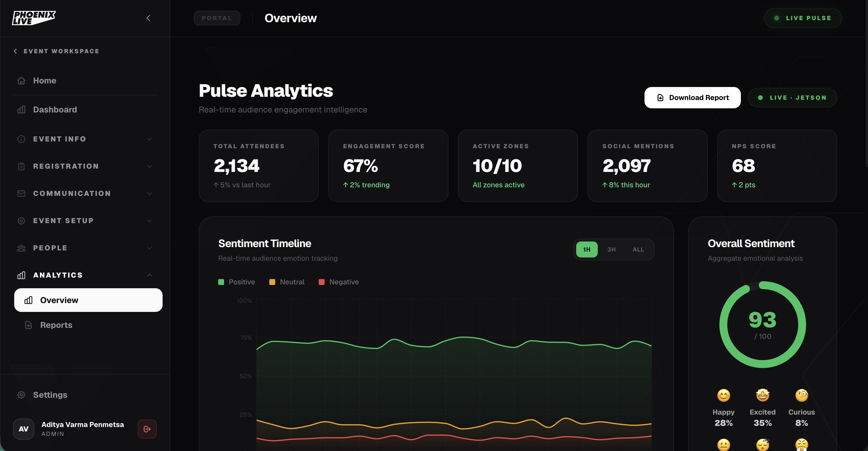
Task: Click the Active Zones stat card
Action: coord(518,166)
